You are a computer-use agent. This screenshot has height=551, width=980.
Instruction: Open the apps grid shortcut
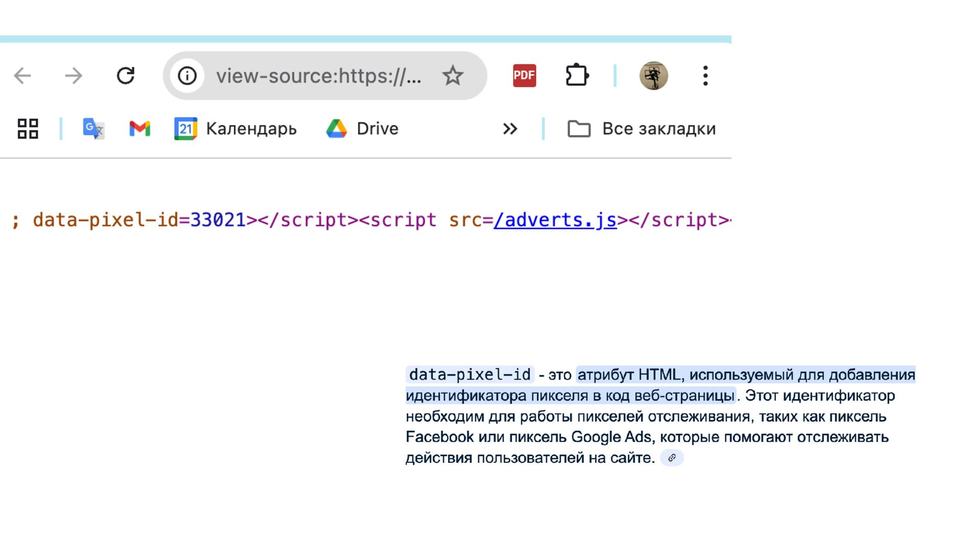[x=28, y=129]
